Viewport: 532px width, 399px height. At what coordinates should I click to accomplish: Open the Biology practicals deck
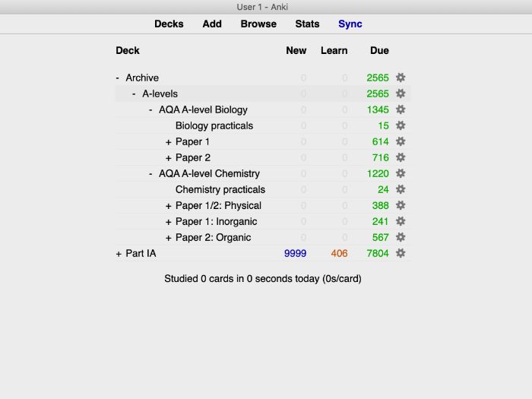[x=214, y=125]
